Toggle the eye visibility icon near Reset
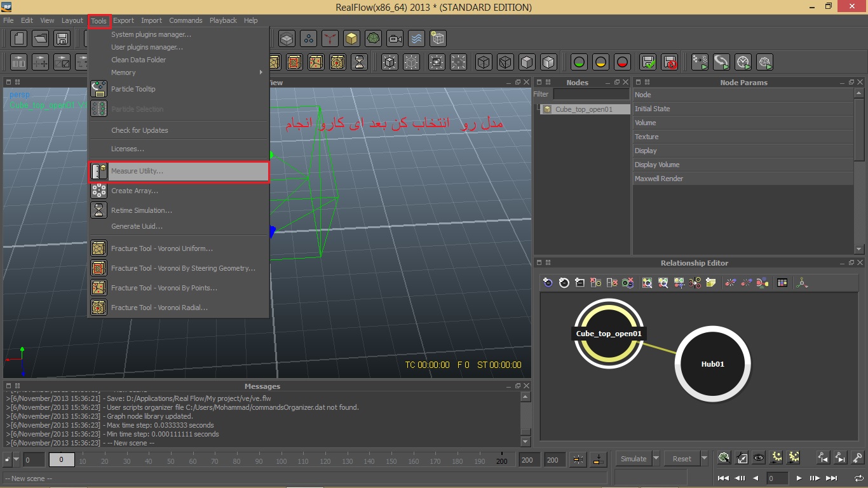The width and height of the screenshot is (868, 488). point(759,457)
